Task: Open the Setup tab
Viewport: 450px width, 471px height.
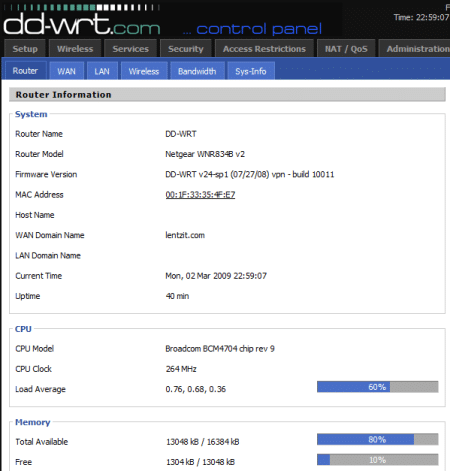Action: (x=25, y=49)
